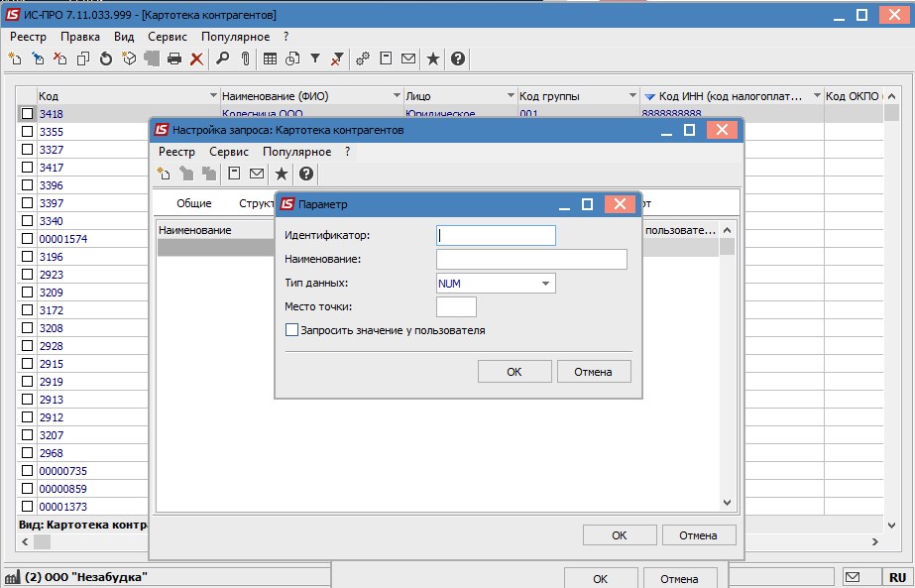This screenshot has height=588, width=915.
Task: Create a new record via main toolbar
Action: (x=15, y=59)
